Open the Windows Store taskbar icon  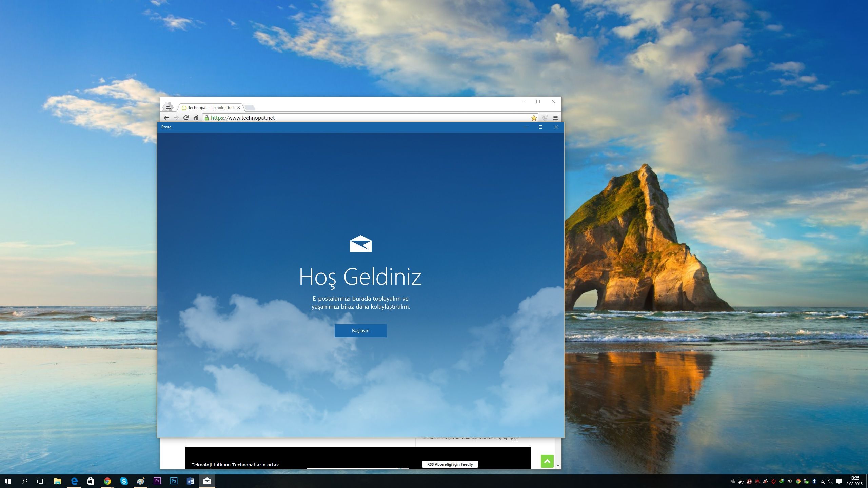pyautogui.click(x=91, y=481)
